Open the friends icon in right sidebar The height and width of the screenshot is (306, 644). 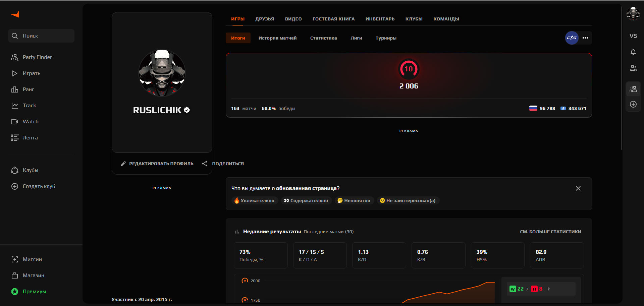[x=633, y=68]
